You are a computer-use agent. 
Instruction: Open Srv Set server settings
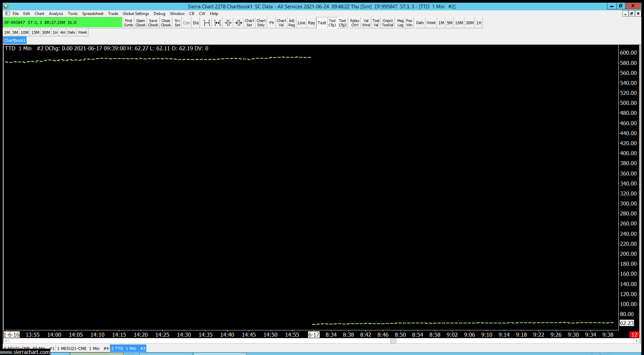pyautogui.click(x=177, y=23)
